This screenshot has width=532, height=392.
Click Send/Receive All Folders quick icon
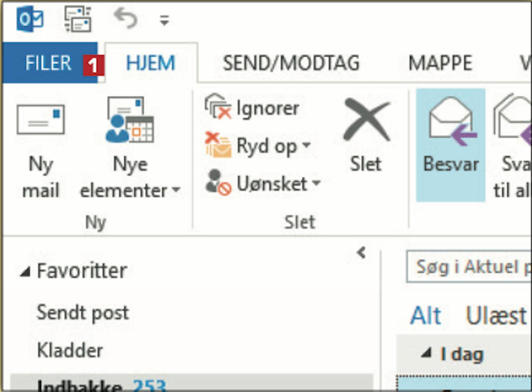click(78, 19)
